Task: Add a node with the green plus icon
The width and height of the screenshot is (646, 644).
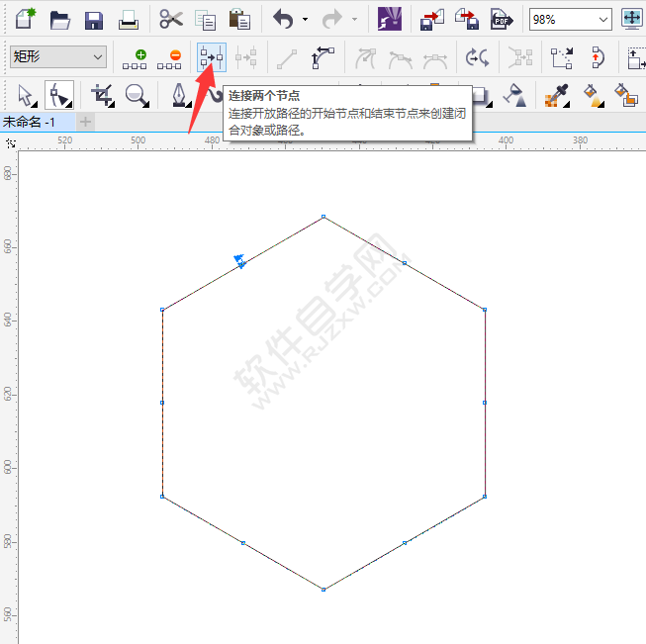Action: coord(135,58)
